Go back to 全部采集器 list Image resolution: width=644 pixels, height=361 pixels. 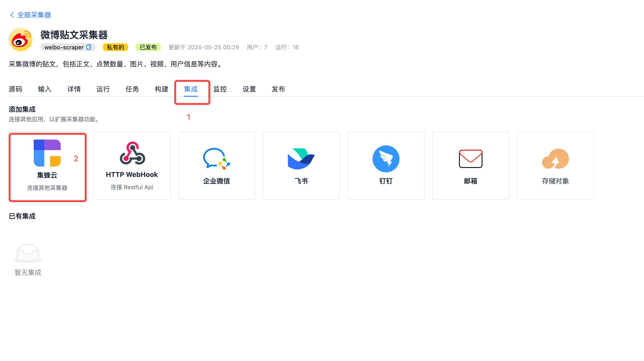30,15
